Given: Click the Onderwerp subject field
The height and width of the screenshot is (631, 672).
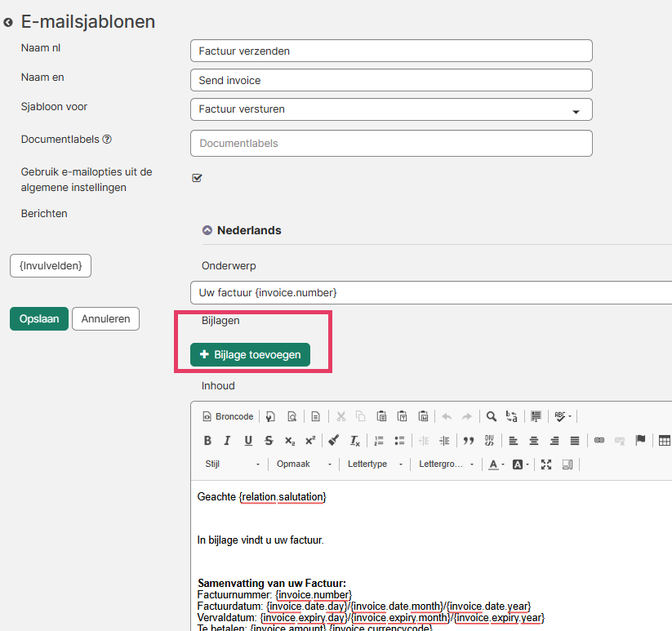Looking at the screenshot, I should pyautogui.click(x=430, y=292).
